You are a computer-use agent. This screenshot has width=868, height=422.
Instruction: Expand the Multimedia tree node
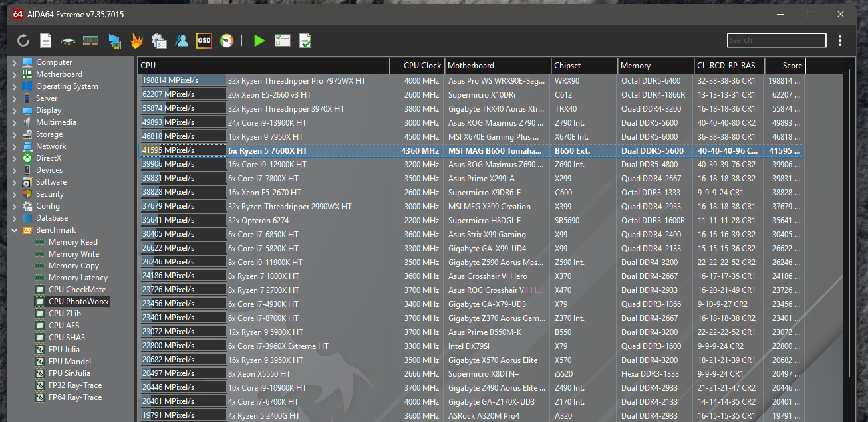[15, 122]
